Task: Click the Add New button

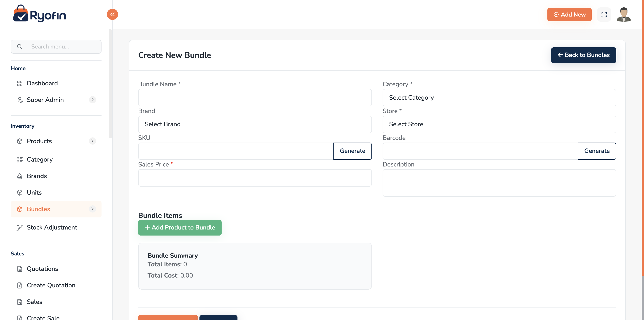Action: click(569, 15)
